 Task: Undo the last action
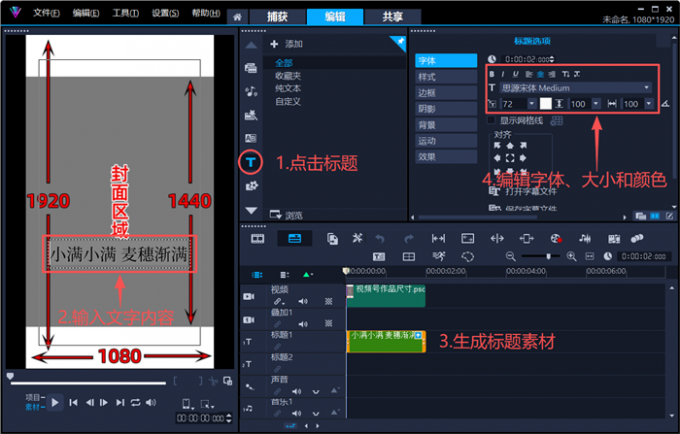[x=380, y=238]
